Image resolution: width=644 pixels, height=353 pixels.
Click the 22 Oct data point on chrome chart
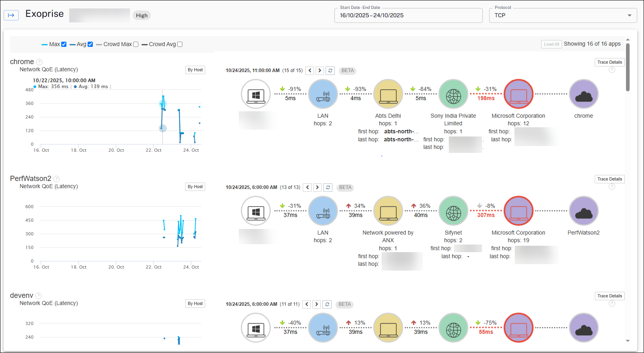pos(162,104)
